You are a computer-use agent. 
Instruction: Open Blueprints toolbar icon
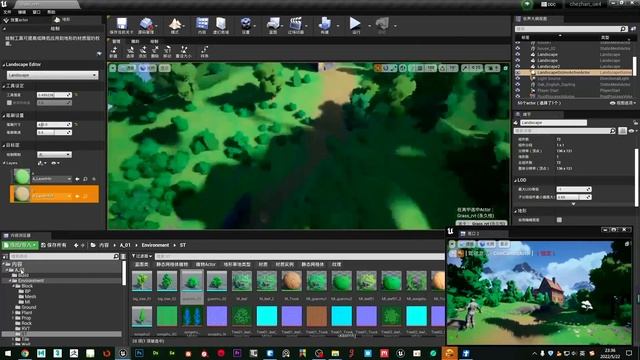click(273, 25)
